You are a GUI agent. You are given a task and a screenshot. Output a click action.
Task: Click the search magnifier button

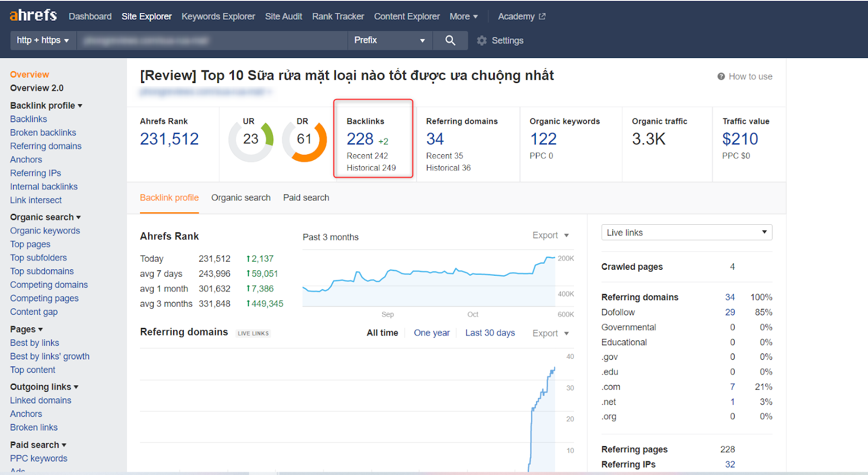(x=450, y=40)
